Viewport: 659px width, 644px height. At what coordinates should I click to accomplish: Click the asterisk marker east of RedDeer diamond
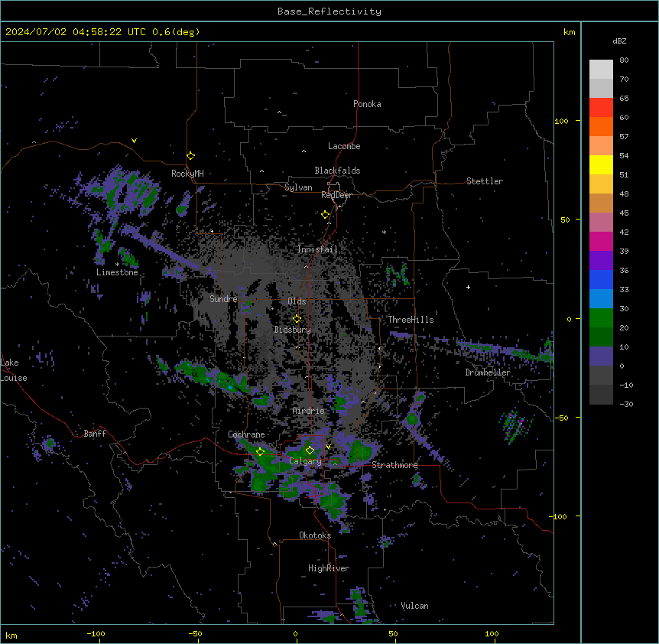384,232
